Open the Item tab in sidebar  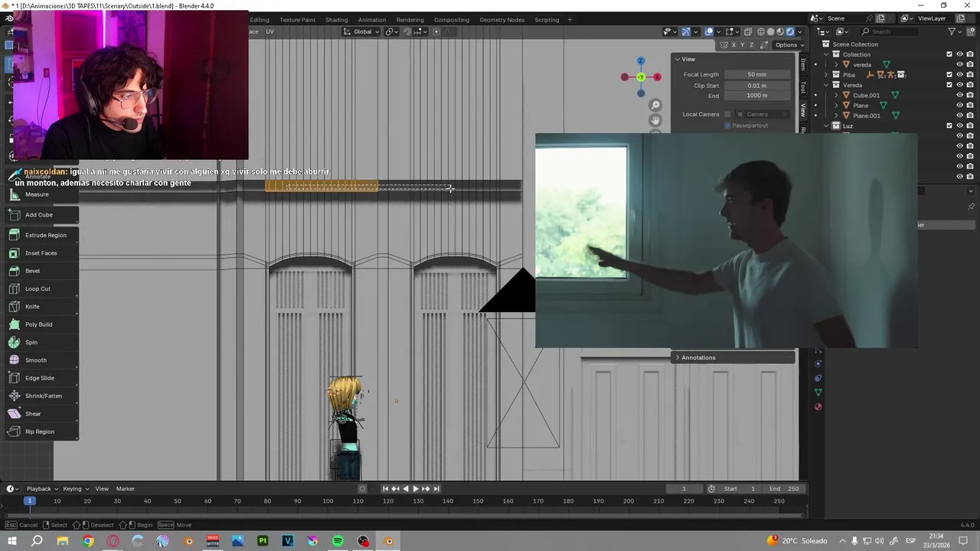802,64
